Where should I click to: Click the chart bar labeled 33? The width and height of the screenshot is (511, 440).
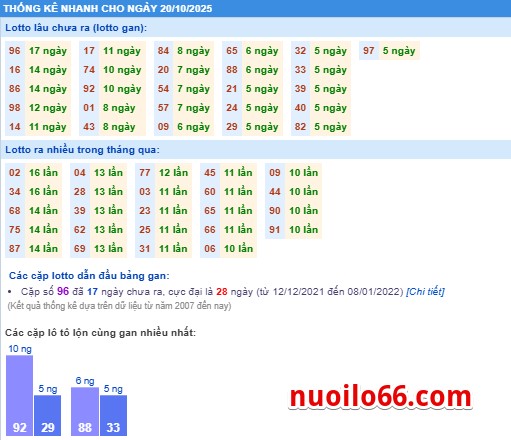(x=113, y=415)
